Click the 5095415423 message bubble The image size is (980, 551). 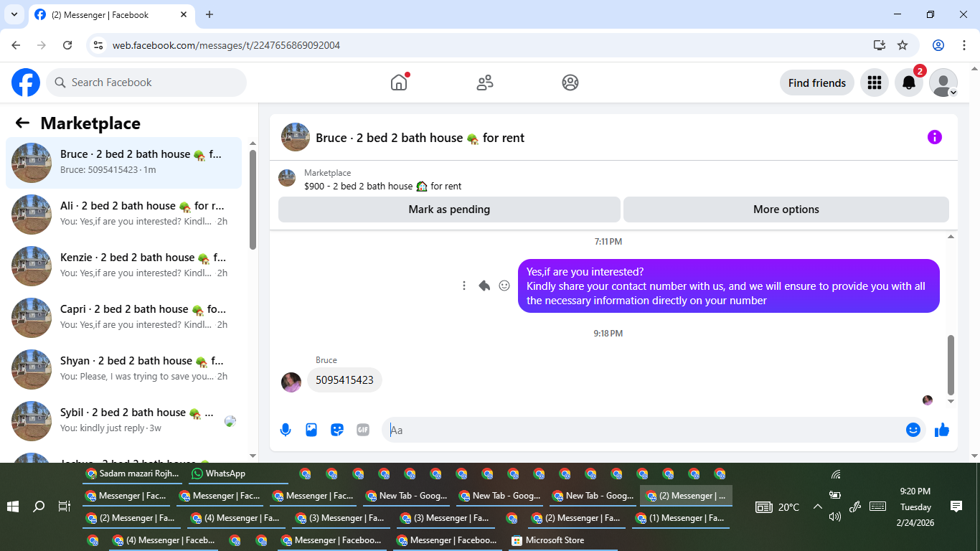coord(344,380)
